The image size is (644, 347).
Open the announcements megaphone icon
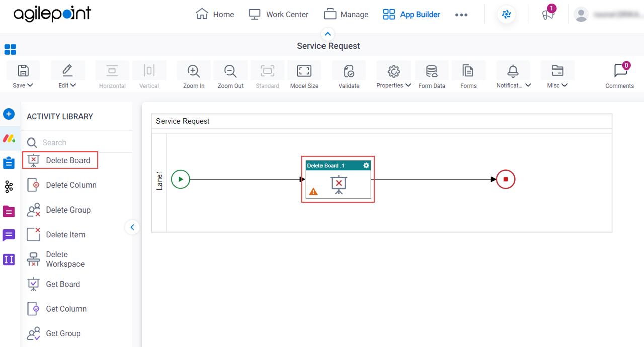click(548, 14)
